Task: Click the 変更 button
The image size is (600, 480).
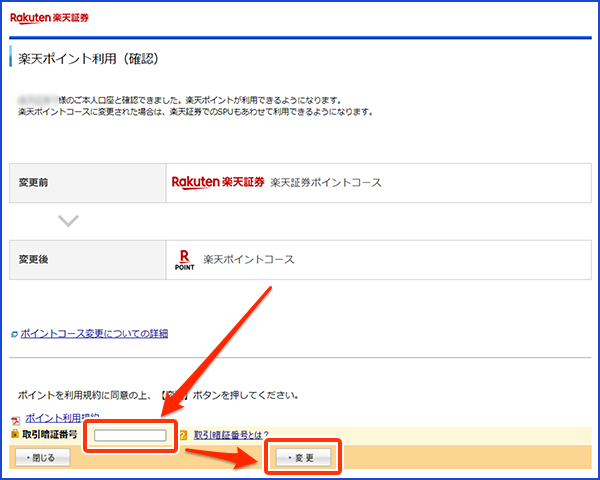Action: tap(303, 457)
